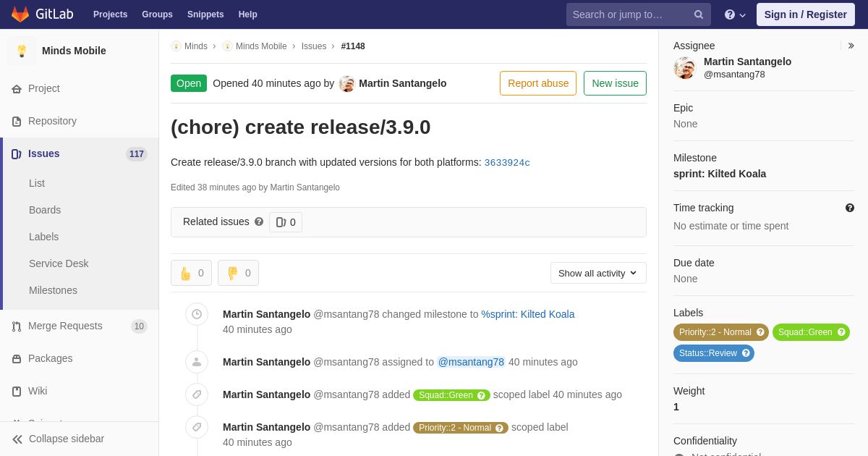Viewport: 868px width, 456px height.
Task: Select Labels under Issues
Action: [43, 237]
